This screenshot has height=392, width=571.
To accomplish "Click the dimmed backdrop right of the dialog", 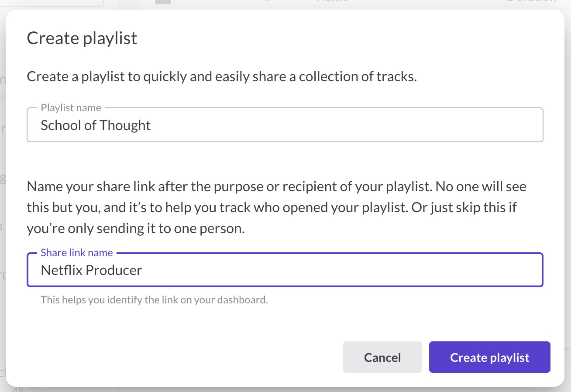I will click(568, 196).
